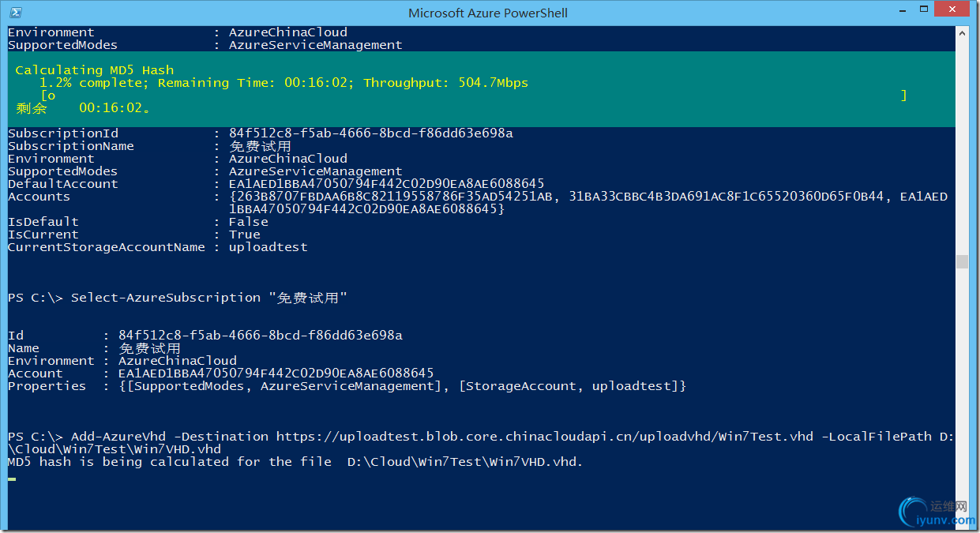The width and height of the screenshot is (980, 533).
Task: Click the MD5 hash progress bar
Action: click(474, 96)
